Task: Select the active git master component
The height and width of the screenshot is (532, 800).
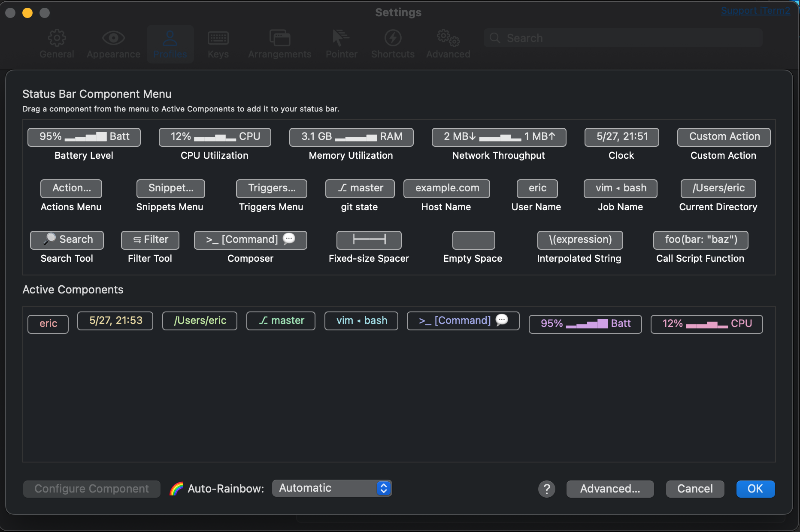Action: [281, 320]
